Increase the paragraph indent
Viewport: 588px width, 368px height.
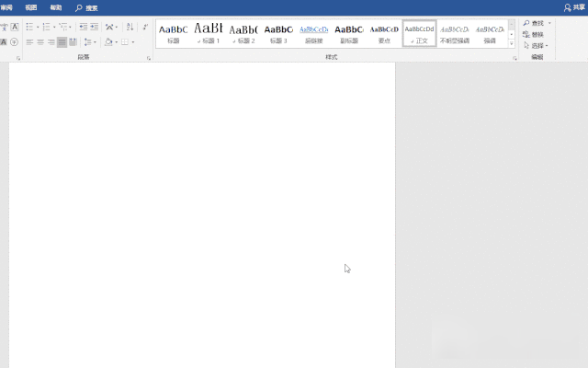[94, 28]
